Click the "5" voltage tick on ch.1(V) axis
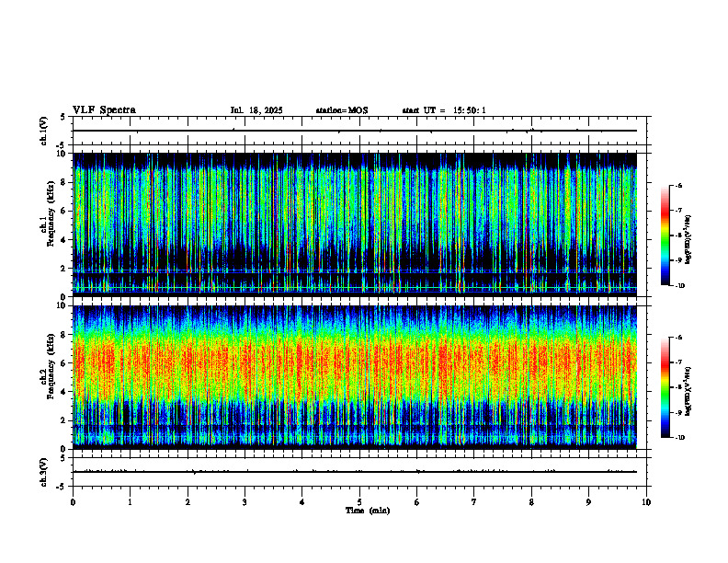The image size is (728, 563). 63,117
